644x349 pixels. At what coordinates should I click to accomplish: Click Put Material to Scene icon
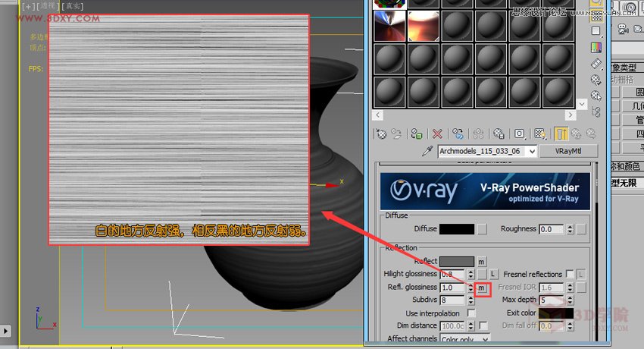[x=396, y=134]
